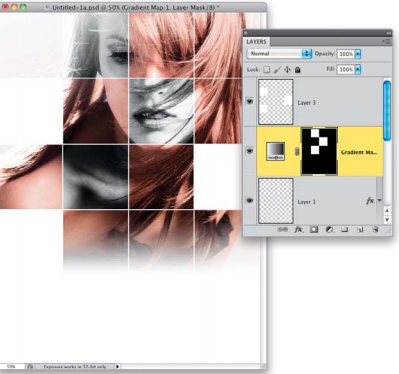Open status bar options arrow menu
399x374 pixels.
[x=117, y=367]
